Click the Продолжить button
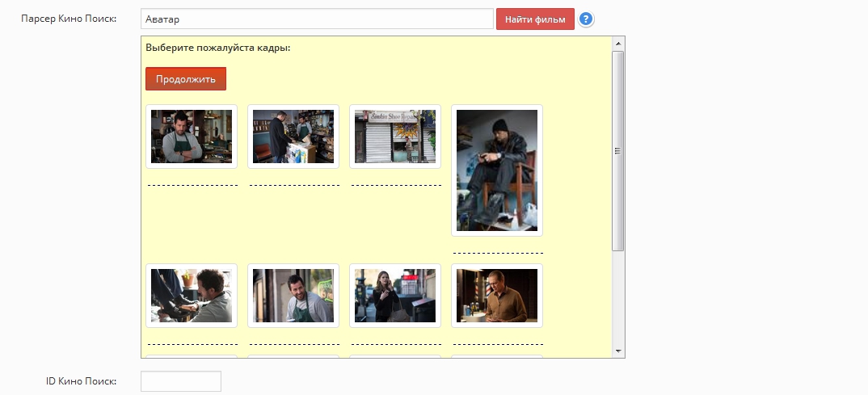Screen dimensions: 868x395 tap(185, 78)
